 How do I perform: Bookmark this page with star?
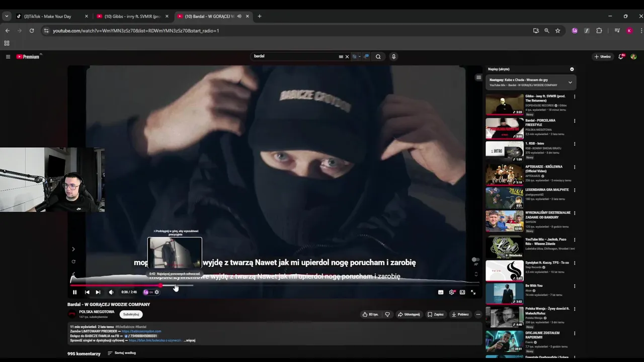click(557, 31)
